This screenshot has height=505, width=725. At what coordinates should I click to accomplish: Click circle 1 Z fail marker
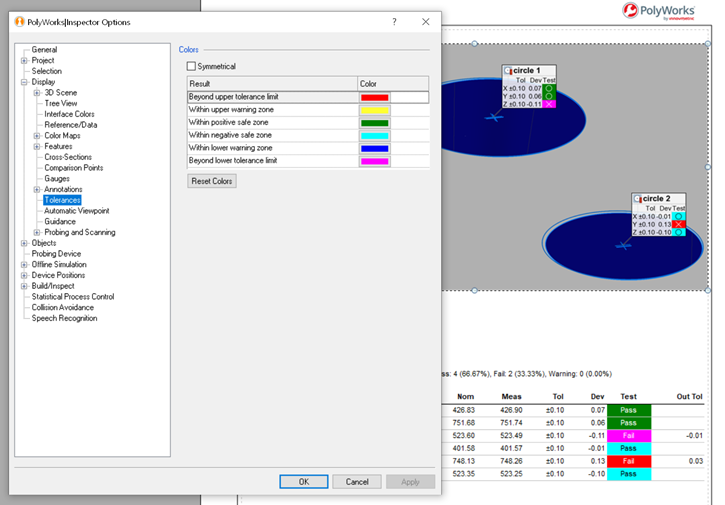click(x=549, y=104)
